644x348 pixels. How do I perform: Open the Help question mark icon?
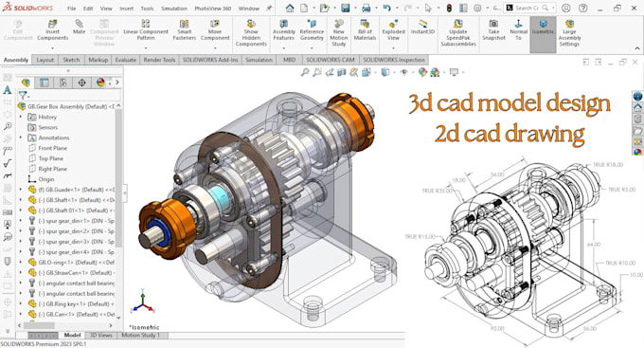click(582, 8)
